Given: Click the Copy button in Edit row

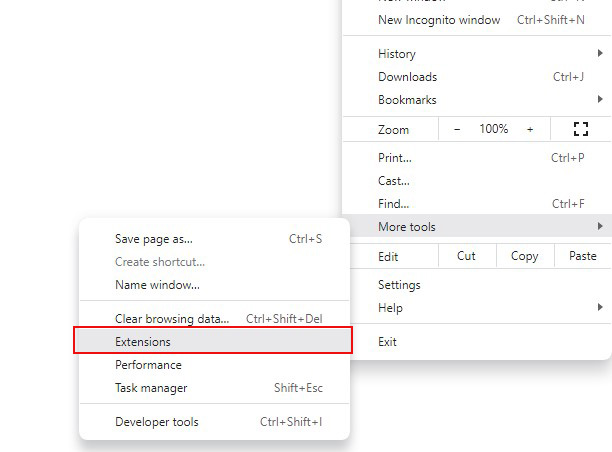Looking at the screenshot, I should click(x=525, y=256).
